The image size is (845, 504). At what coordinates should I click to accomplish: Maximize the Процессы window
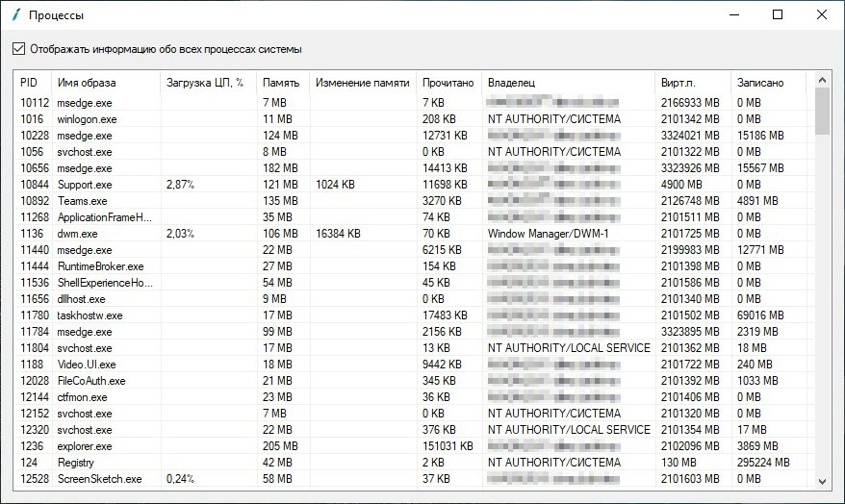[x=778, y=15]
